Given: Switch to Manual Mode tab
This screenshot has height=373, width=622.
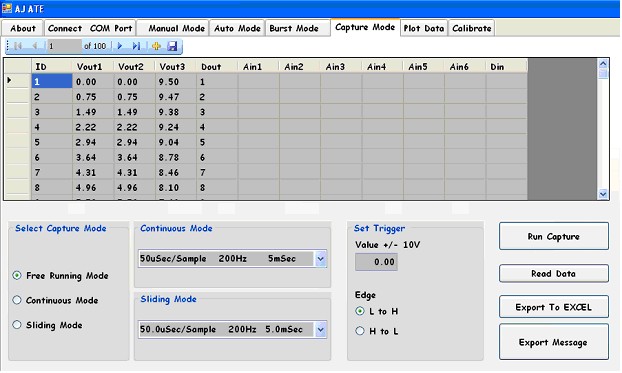Looking at the screenshot, I should (173, 28).
